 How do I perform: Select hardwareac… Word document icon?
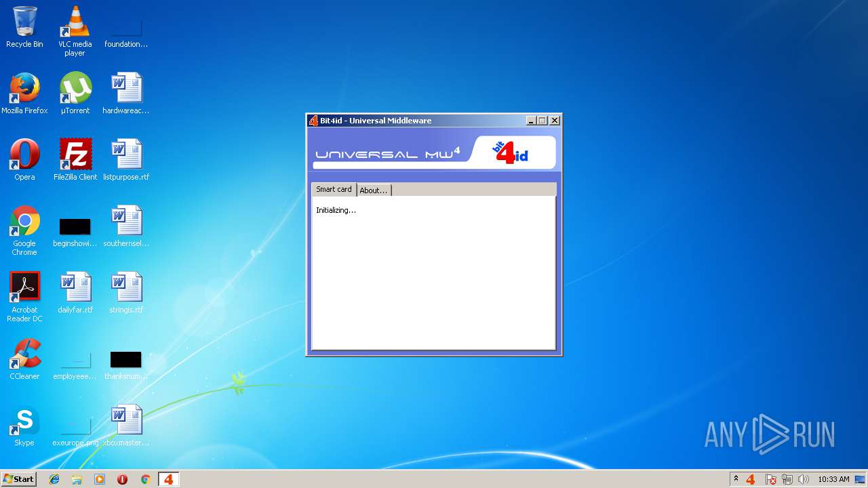click(126, 94)
